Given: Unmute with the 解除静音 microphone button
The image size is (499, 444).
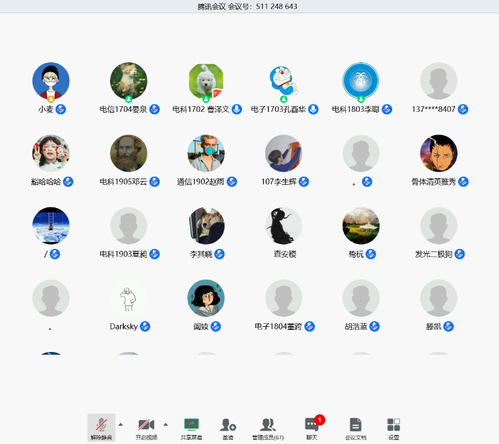Looking at the screenshot, I should tap(101, 428).
